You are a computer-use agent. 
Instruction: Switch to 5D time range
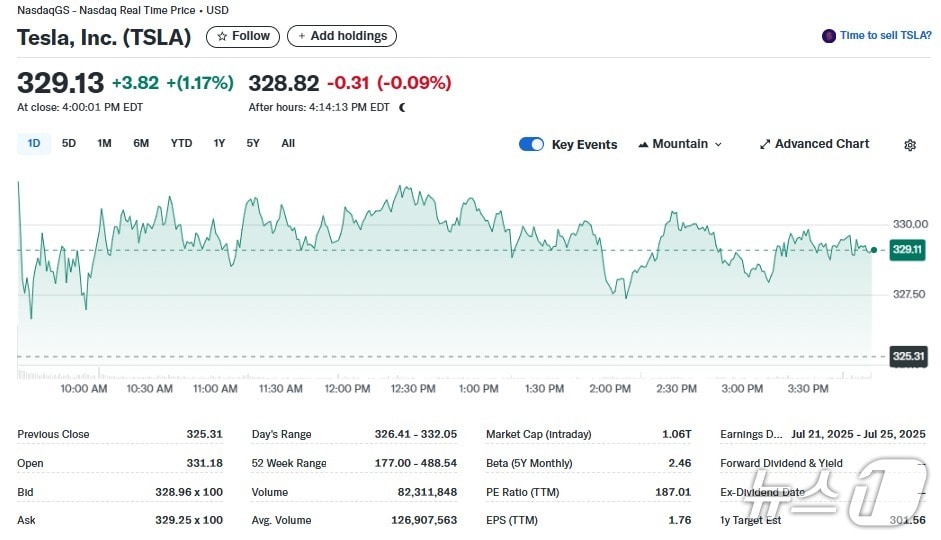(69, 143)
